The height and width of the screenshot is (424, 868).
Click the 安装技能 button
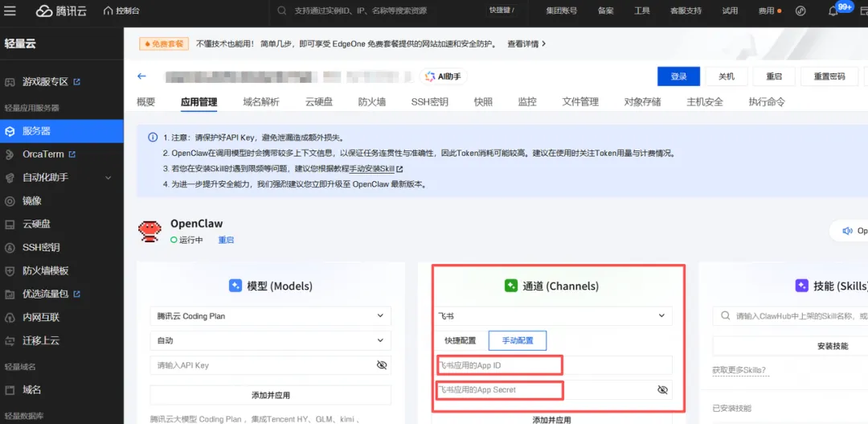[790, 346]
